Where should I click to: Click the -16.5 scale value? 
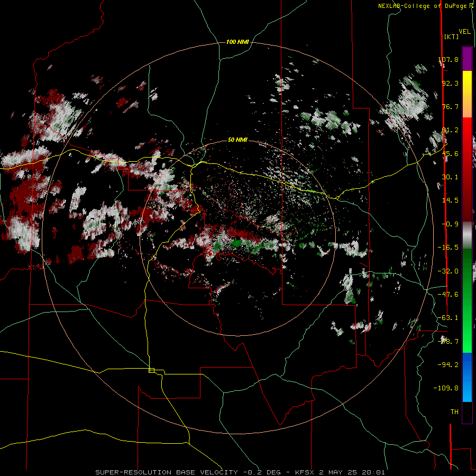tap(448, 248)
